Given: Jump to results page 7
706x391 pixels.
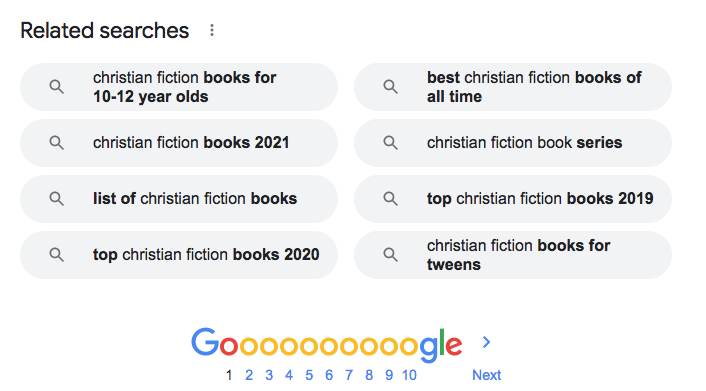Looking at the screenshot, I should [x=349, y=375].
